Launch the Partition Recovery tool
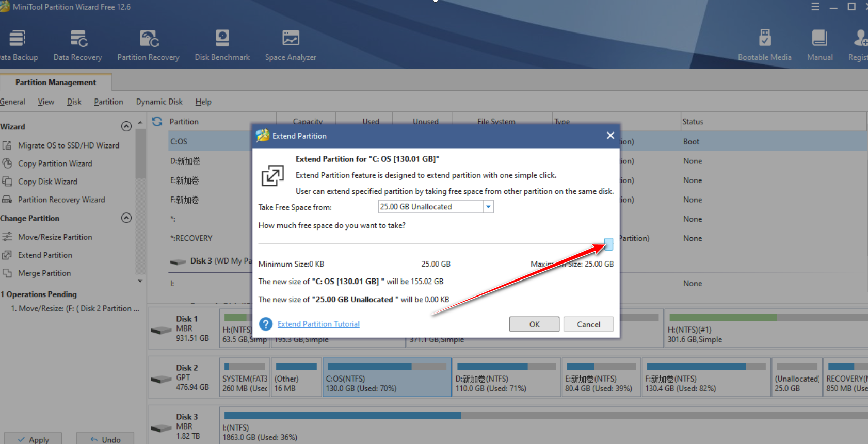 coord(149,45)
